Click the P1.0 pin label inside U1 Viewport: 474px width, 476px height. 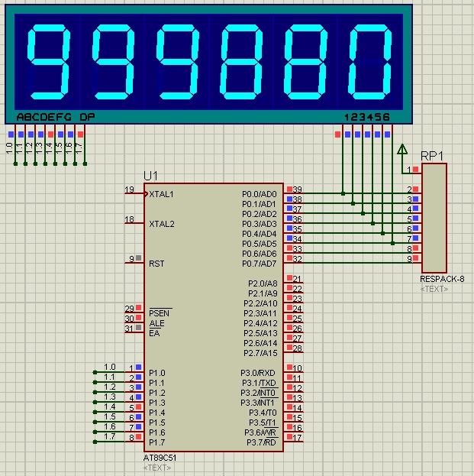coord(157,373)
